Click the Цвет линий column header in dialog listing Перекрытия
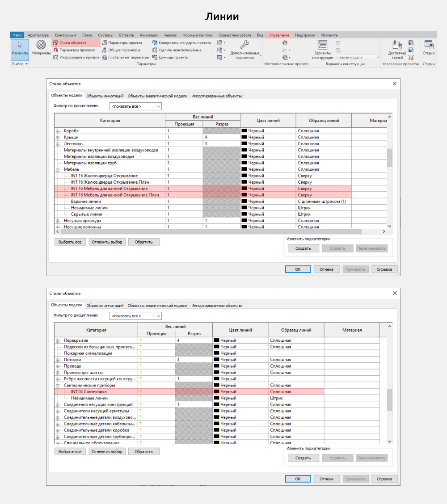Image resolution: width=447 pixels, height=504 pixels. [x=240, y=330]
